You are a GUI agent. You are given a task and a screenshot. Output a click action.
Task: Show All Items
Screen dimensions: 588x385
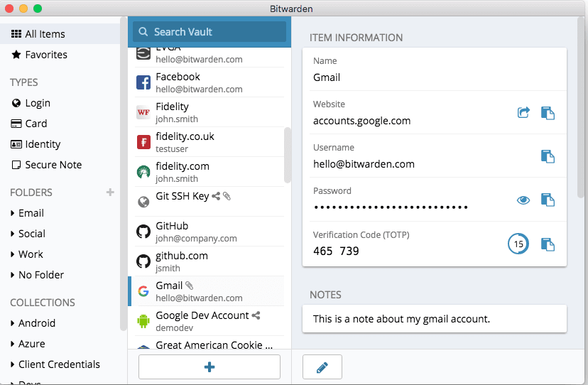[x=60, y=34]
